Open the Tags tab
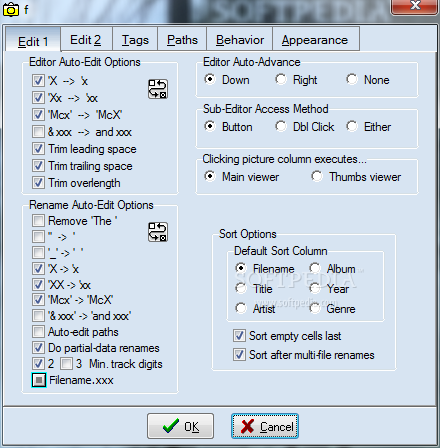This screenshot has width=440, height=448. 135,40
